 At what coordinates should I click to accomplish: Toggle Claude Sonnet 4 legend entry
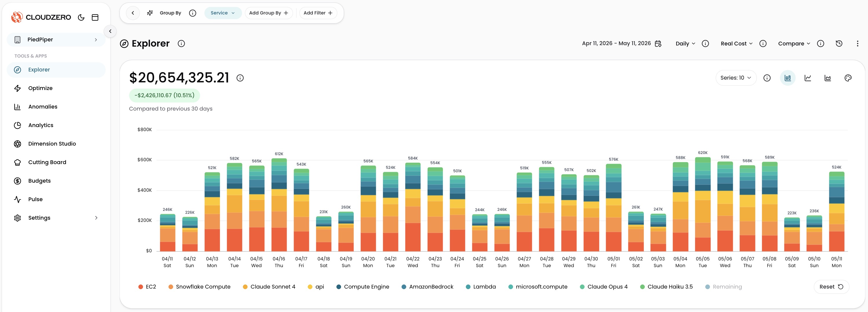pos(269,287)
